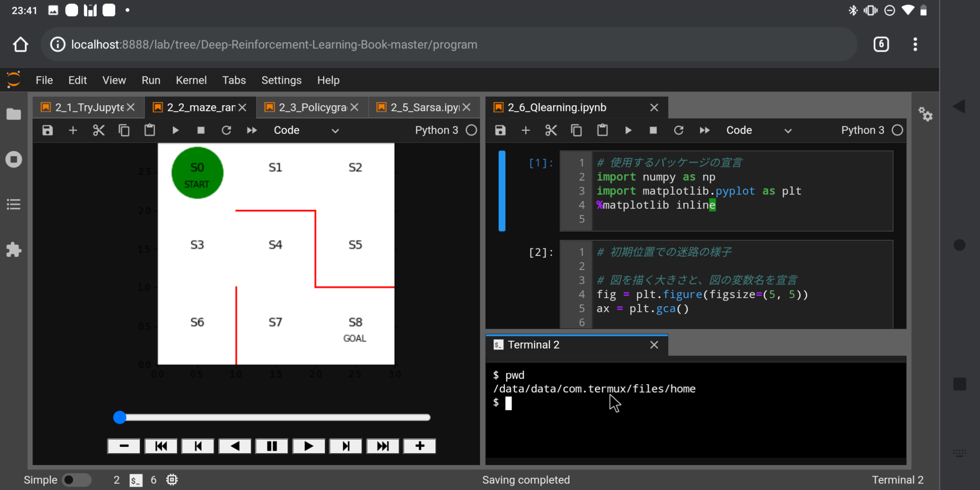This screenshot has height=490, width=980.
Task: Open the Chrome browser menu
Action: coord(915,44)
